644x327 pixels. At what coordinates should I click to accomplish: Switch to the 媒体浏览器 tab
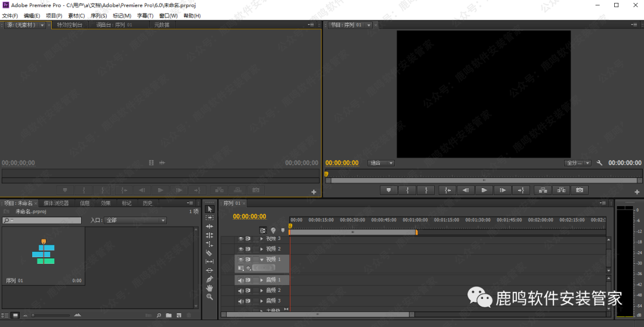[56, 203]
